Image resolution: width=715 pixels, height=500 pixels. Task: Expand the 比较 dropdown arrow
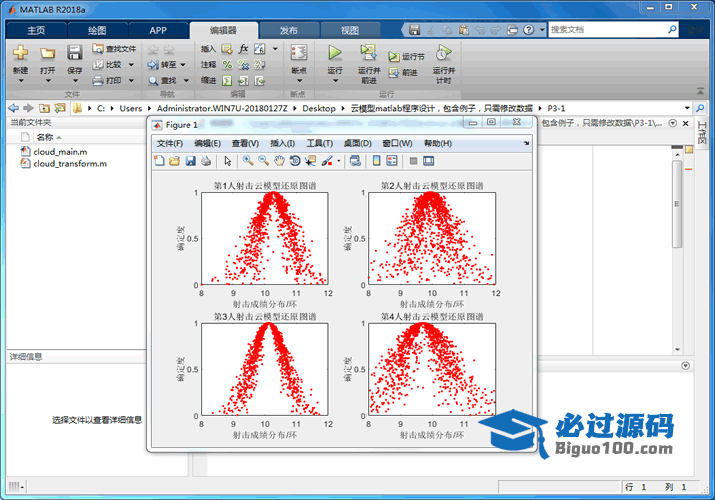tap(131, 65)
